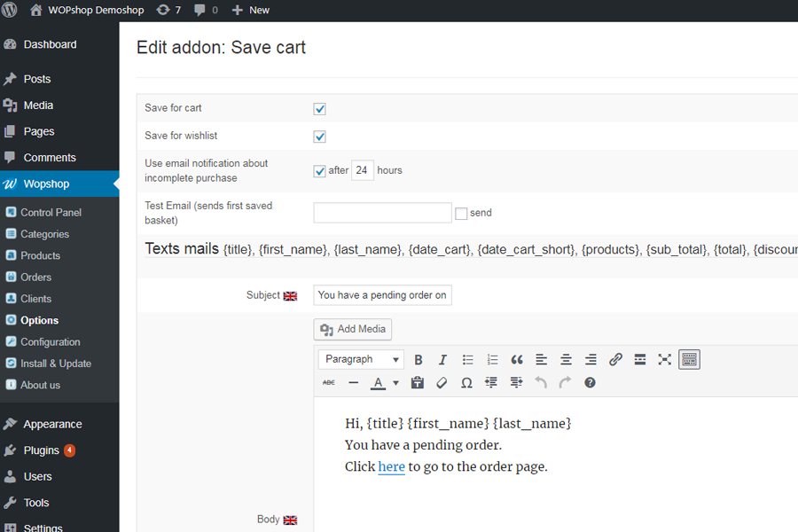Image resolution: width=798 pixels, height=532 pixels.
Task: Insert a blockquote in the editor
Action: [x=517, y=360]
